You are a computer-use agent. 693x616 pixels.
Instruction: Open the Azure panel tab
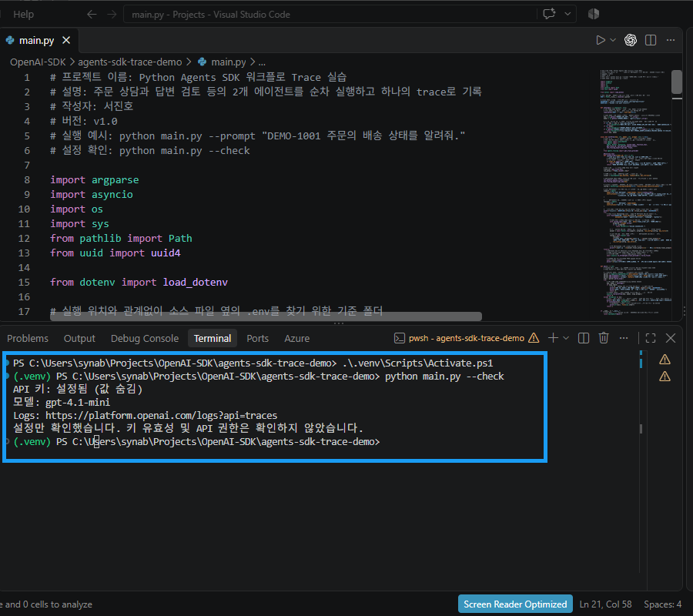click(297, 339)
